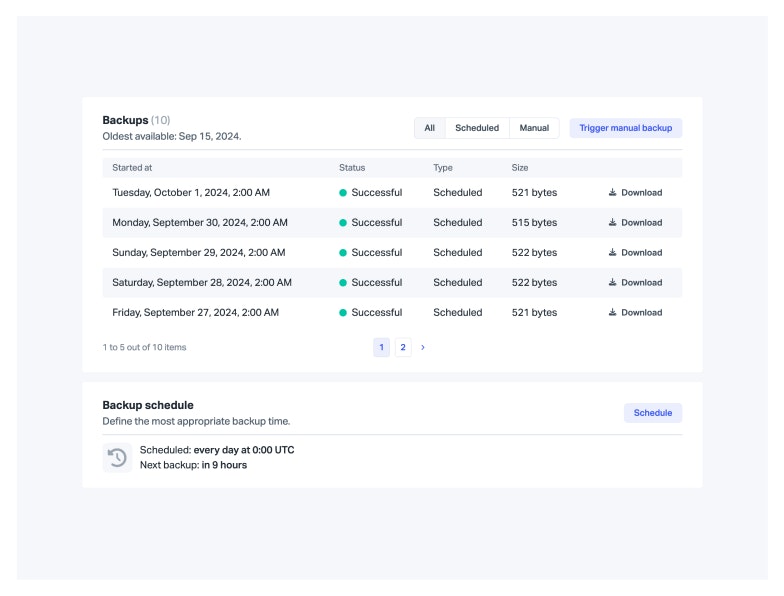Viewport: 784px width, 596px height.
Task: Click the Type column header
Action: [x=443, y=168]
